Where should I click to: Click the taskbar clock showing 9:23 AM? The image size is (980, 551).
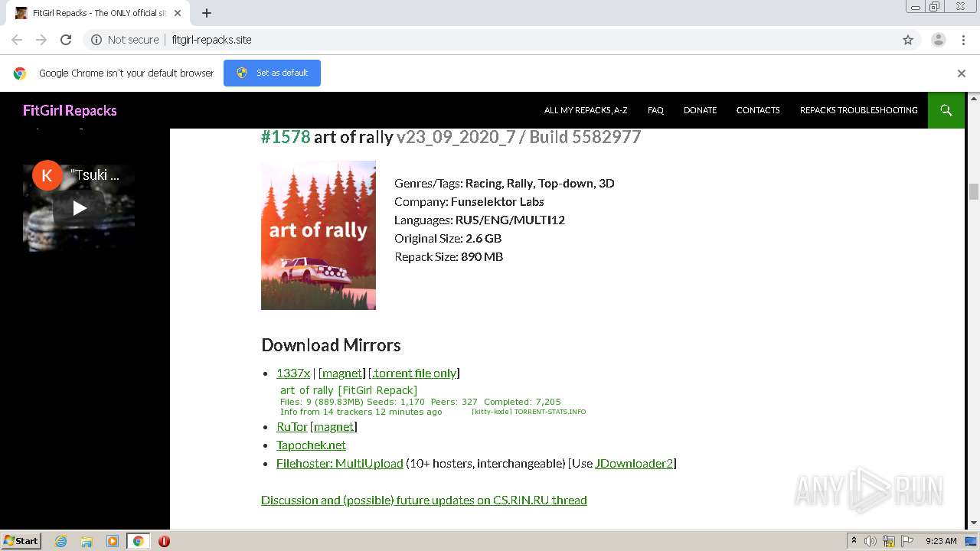(941, 541)
